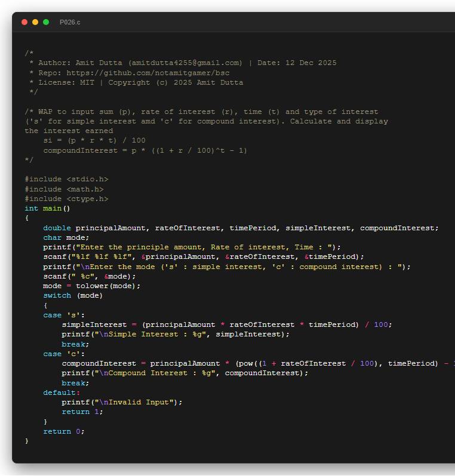Viewport: 455px width, 476px height.
Task: Click the 'return 1;' line
Action: pos(82,412)
